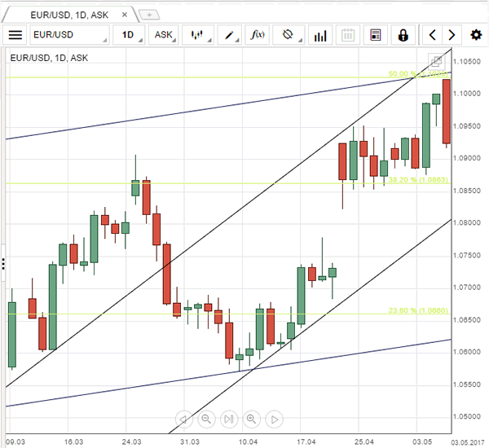Click the 03.05.2017 date label
The width and height of the screenshot is (489, 448).
click(468, 442)
